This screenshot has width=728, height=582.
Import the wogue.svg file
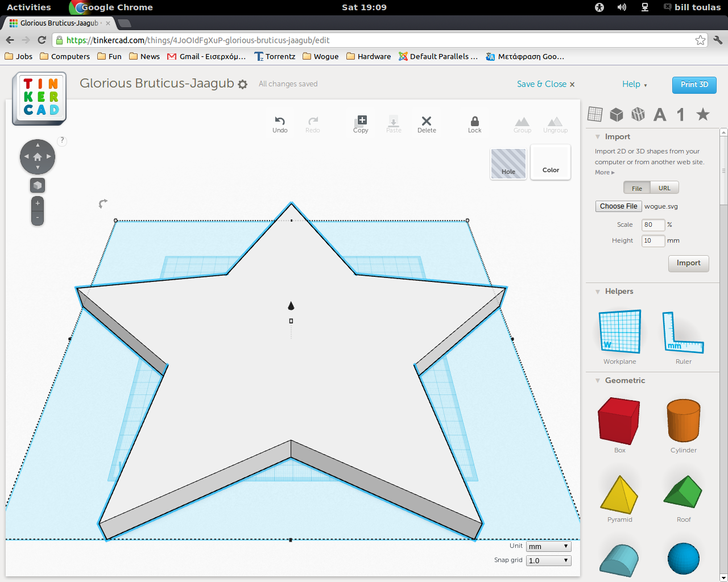pos(688,263)
